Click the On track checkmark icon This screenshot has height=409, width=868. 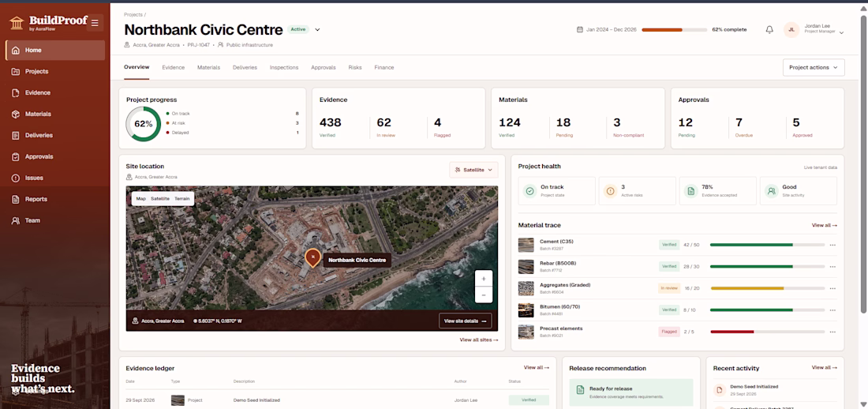tap(529, 190)
